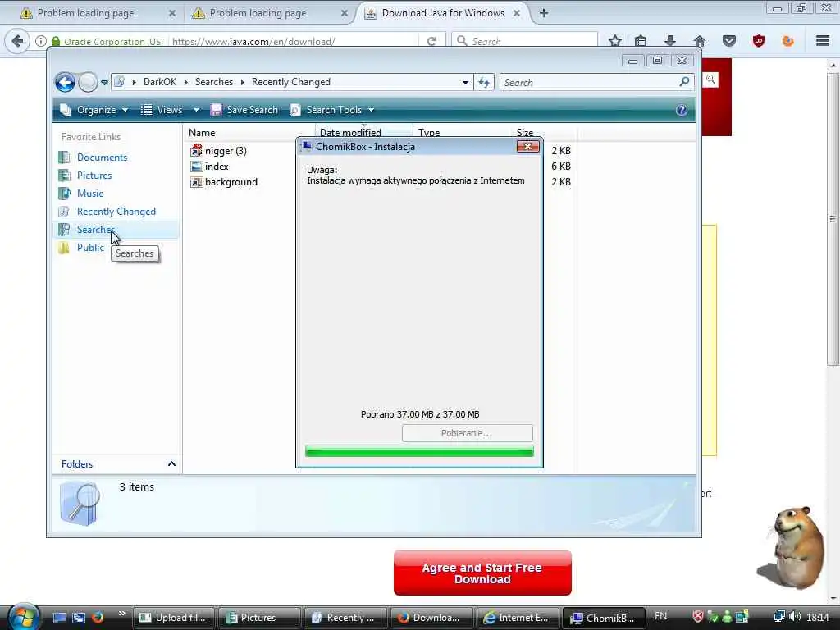Click Save Search in the Explorer toolbar
Image resolution: width=840 pixels, height=630 pixels.
tap(244, 110)
